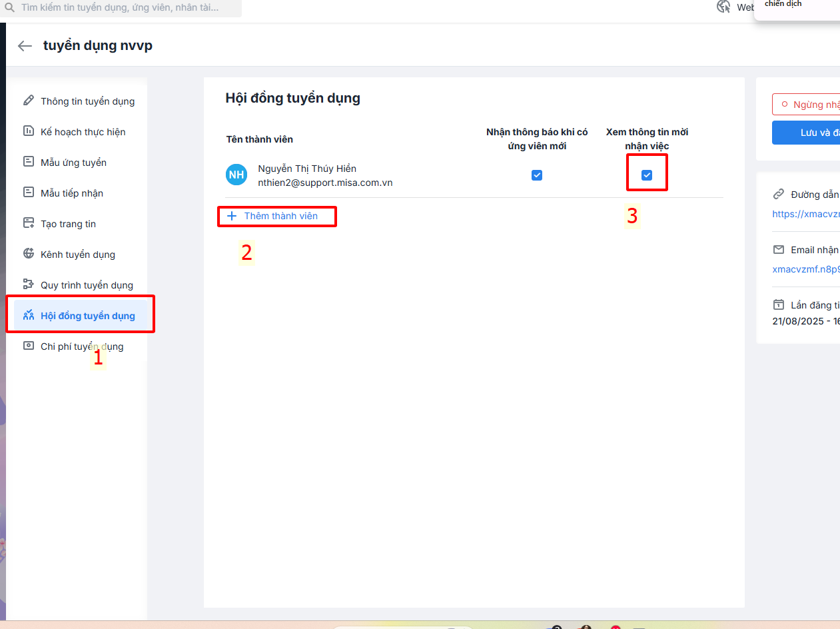The width and height of the screenshot is (840, 629).
Task: Open Tạo trang tin section
Action: pos(80,224)
